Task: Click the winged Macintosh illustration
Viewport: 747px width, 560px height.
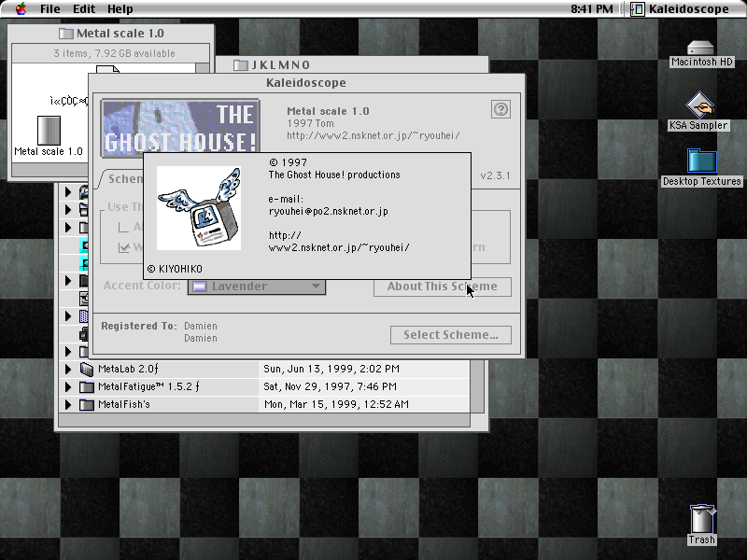Action: 199,208
